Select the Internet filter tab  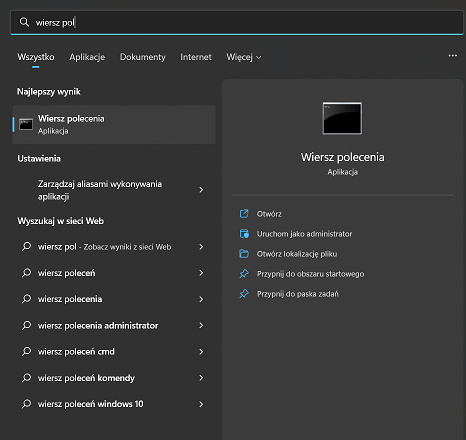196,57
